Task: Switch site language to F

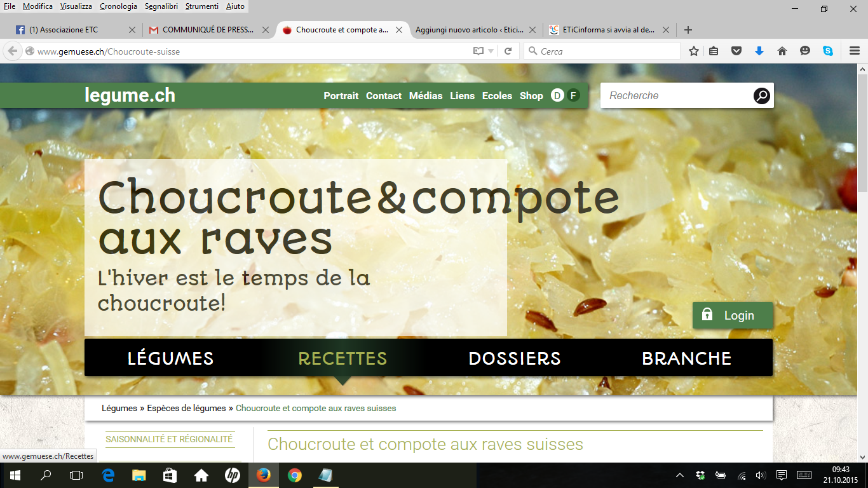Action: (x=573, y=95)
